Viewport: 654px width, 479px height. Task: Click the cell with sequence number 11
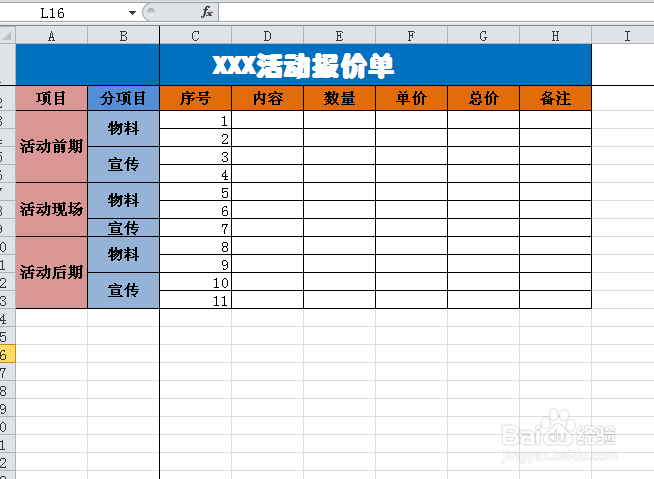[196, 300]
